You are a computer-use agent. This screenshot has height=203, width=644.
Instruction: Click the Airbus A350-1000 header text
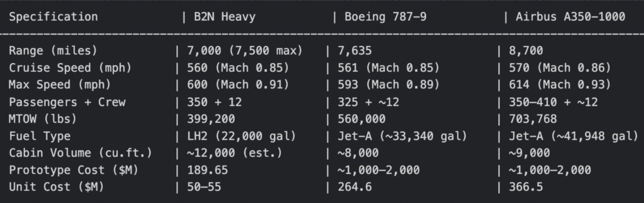coord(570,17)
